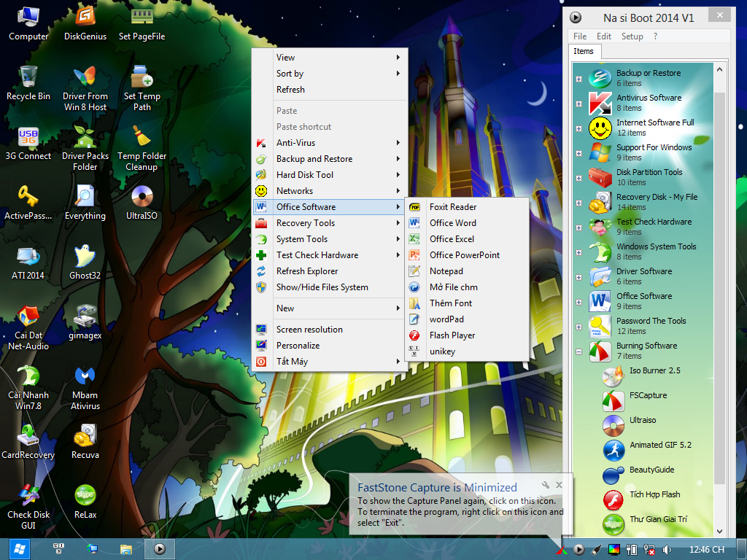This screenshot has width=747, height=560.
Task: Click the Start button on taskbar
Action: coord(19,549)
